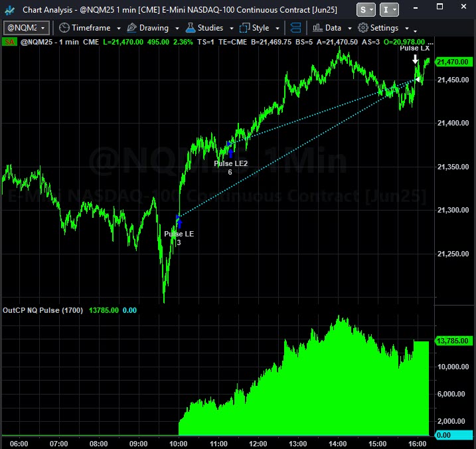Click the green 21,470.00 last price marker
The image size is (476, 449).
pyautogui.click(x=453, y=62)
